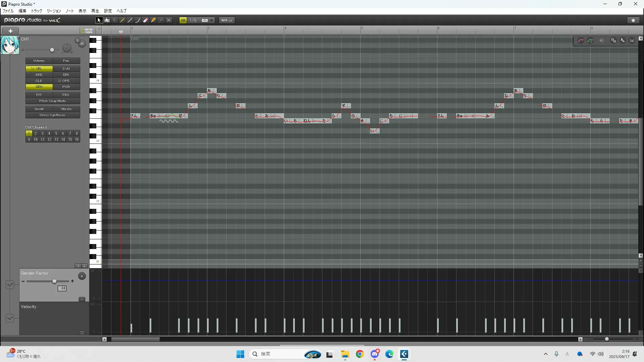Mute the CH1 track
Viewport: 644px width, 362px height.
82,44
